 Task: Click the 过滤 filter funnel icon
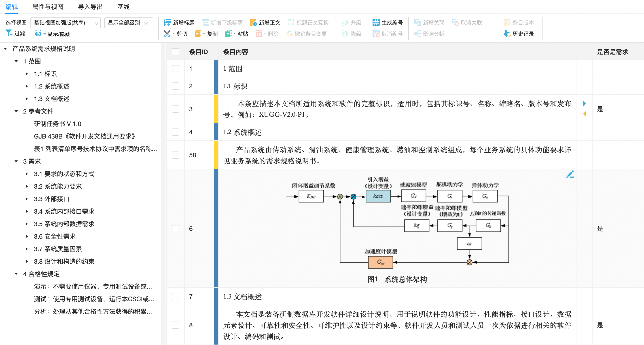point(9,33)
